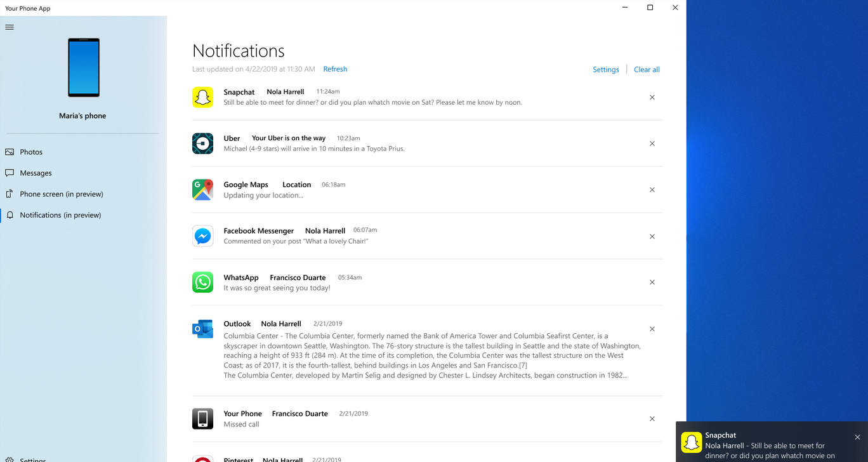
Task: Select the Google Maps app icon
Action: pos(202,190)
